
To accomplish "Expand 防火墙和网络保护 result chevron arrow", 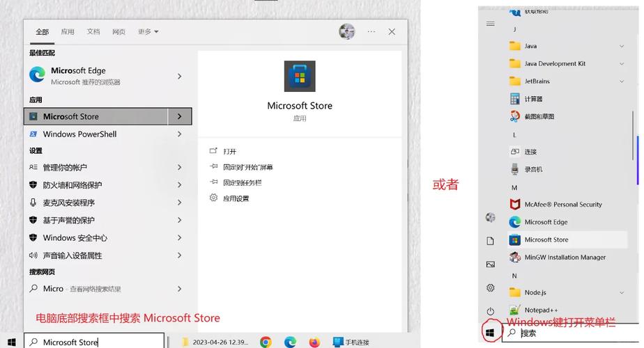I will [x=180, y=185].
